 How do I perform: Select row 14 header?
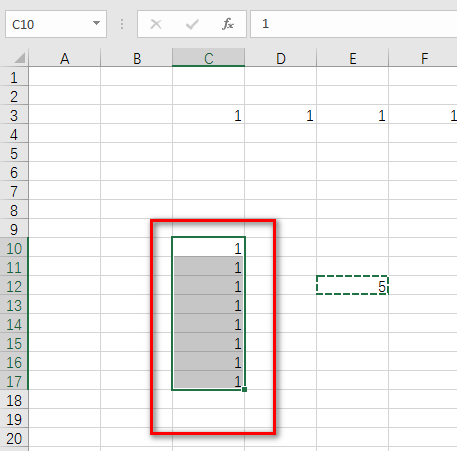[x=14, y=324]
